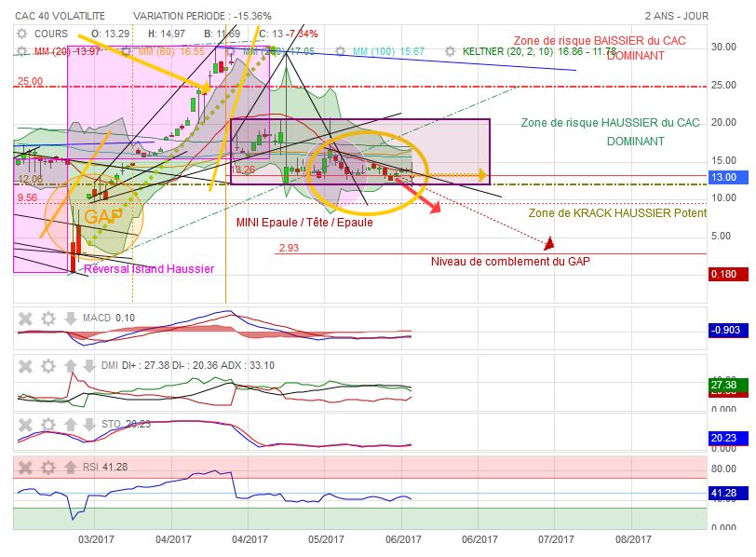Click the 07/2017 date on time axis

556,539
